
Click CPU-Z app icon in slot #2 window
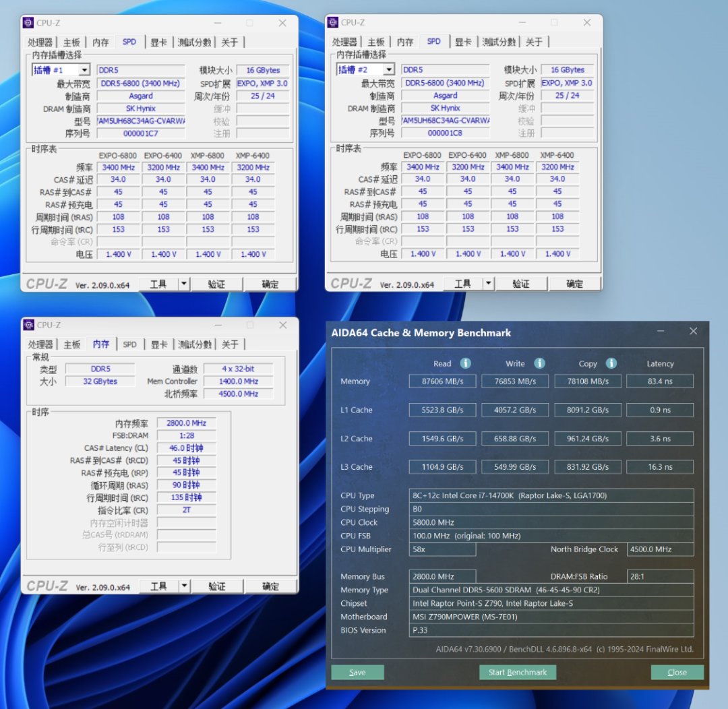pyautogui.click(x=332, y=22)
